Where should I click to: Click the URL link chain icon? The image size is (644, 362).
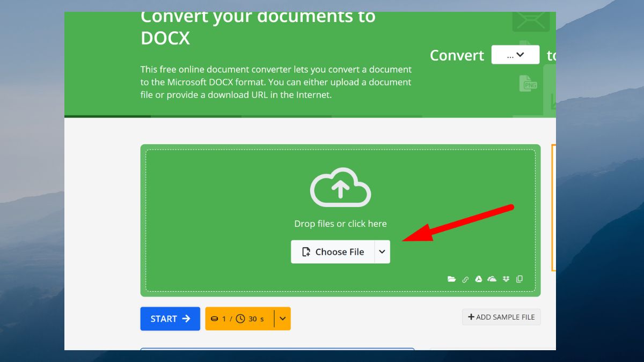(465, 279)
